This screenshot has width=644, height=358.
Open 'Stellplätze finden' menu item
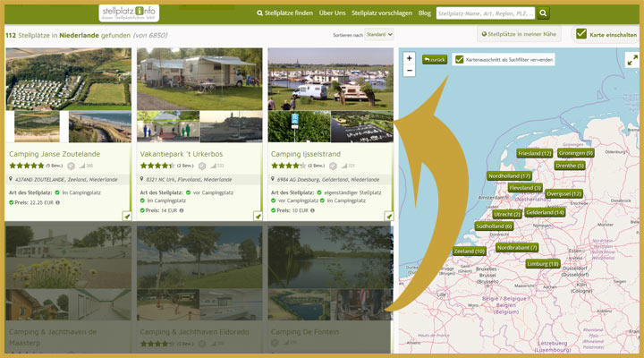click(x=285, y=13)
